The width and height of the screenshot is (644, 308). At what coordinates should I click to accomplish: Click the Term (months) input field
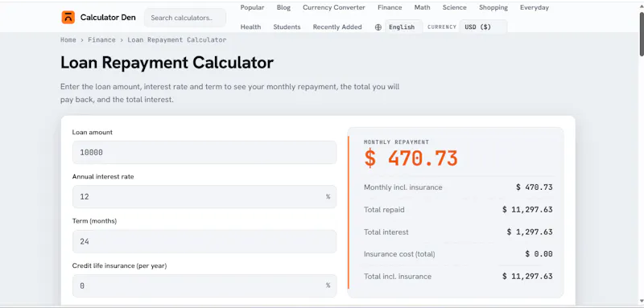pyautogui.click(x=204, y=241)
